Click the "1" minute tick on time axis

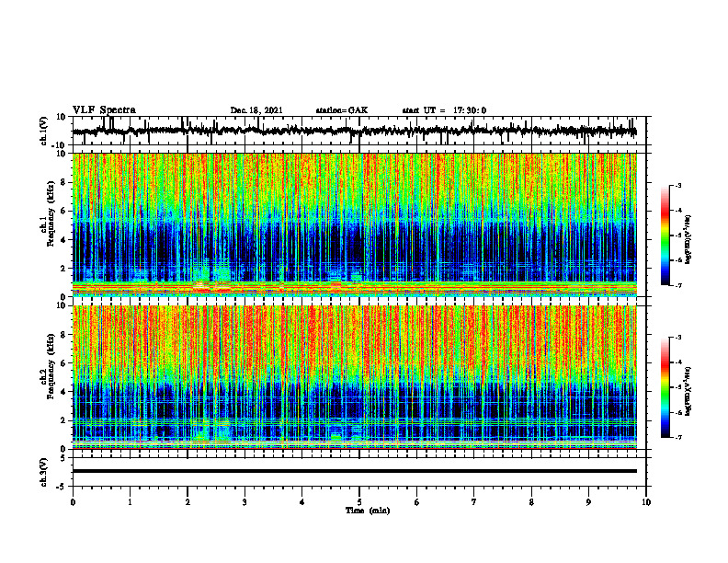coord(130,502)
